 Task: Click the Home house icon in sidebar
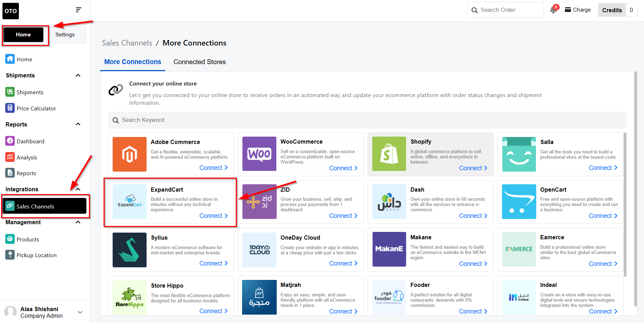(x=10, y=59)
